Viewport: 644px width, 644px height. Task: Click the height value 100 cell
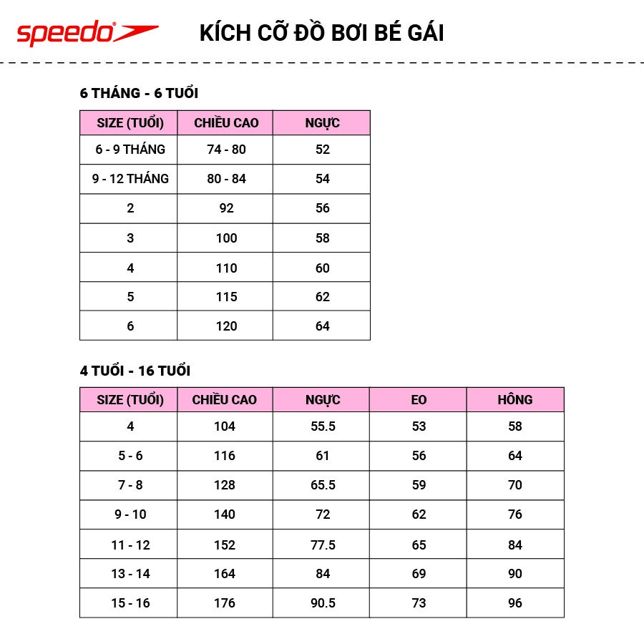(225, 238)
